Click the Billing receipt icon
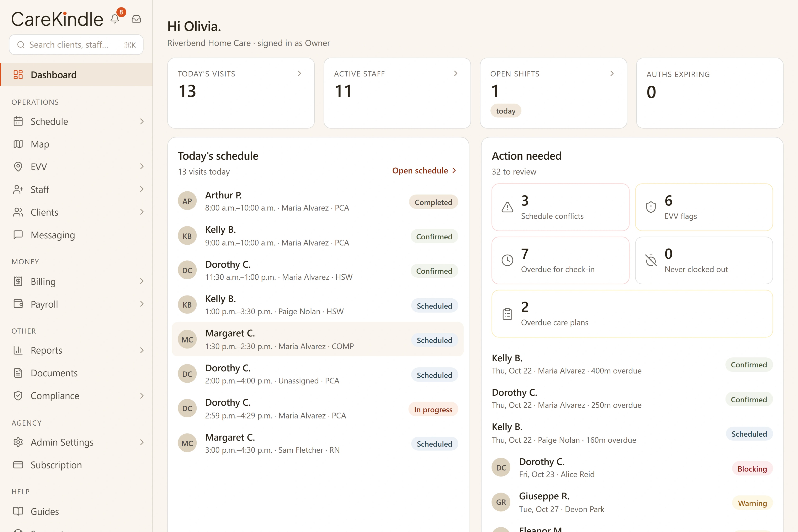 click(x=18, y=281)
